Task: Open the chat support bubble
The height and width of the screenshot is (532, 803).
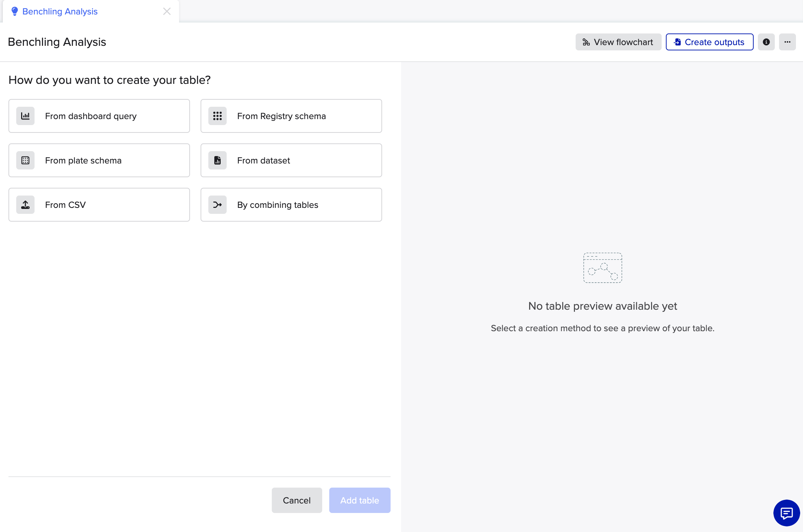Action: (x=786, y=513)
